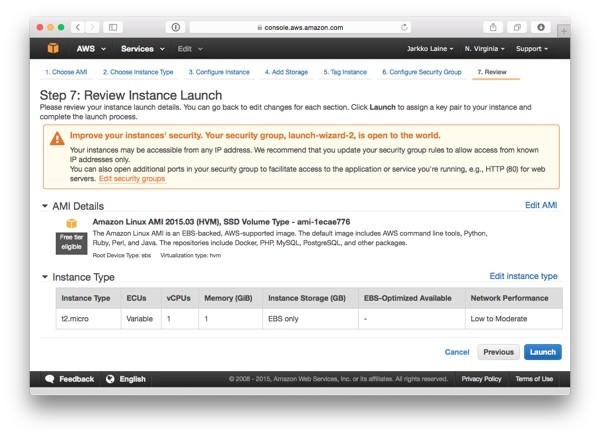Go to step 6 Configure Security Group
Screen dimensions: 600x438
(422, 72)
